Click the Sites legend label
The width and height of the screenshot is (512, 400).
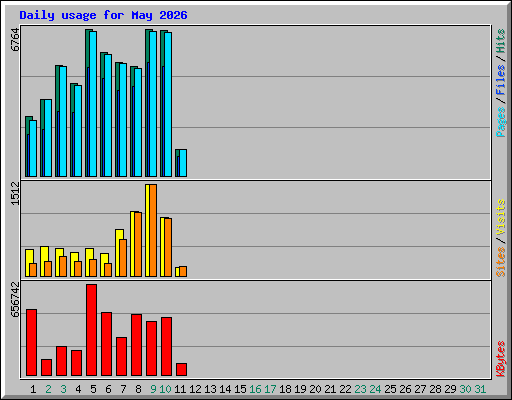click(x=501, y=262)
